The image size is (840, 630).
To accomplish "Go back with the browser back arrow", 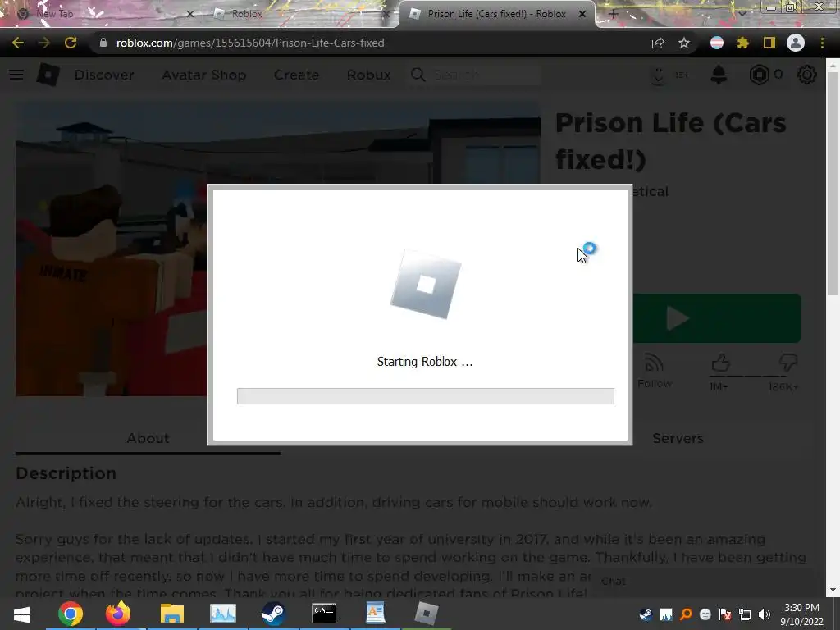I will click(18, 43).
